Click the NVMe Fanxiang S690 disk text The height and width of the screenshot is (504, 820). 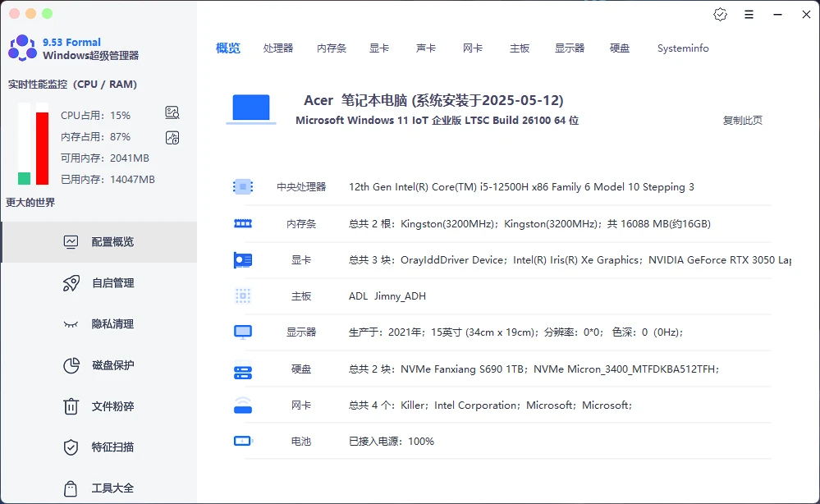(x=534, y=369)
